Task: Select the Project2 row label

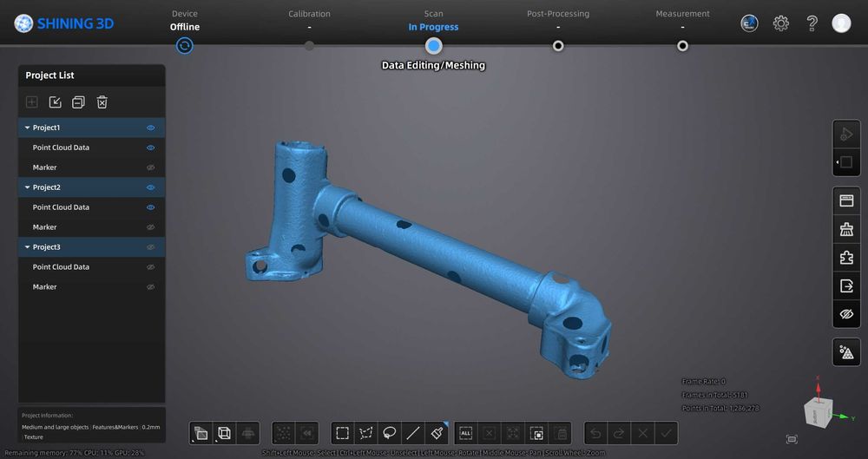Action: 47,187
